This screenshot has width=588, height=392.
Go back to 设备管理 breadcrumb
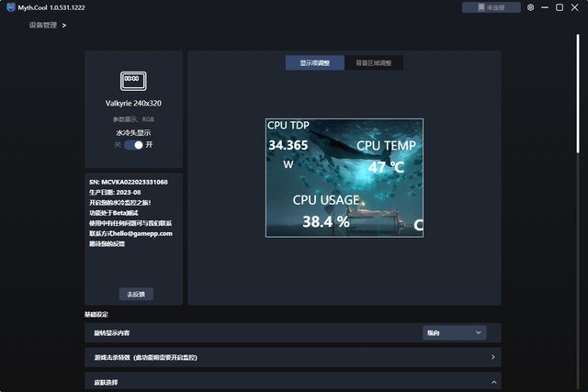pos(43,25)
